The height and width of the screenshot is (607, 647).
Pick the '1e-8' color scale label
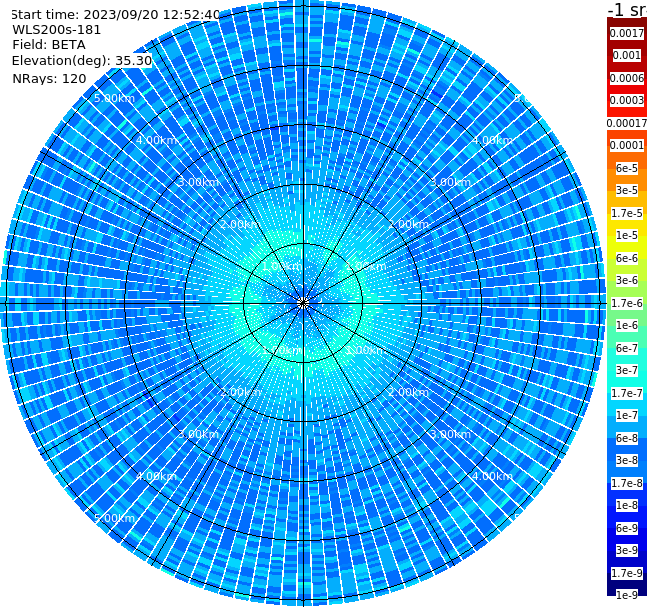627,505
